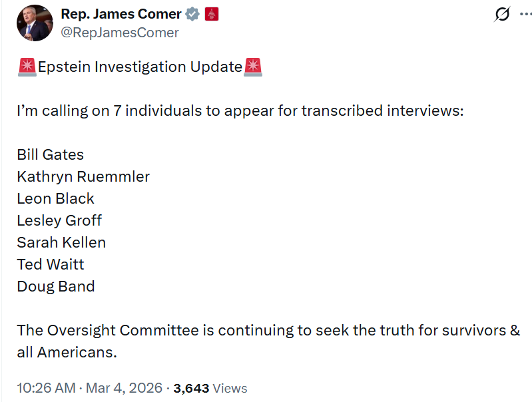532x402 pixels.
Task: Click the Grok explain-post icon
Action: 502,15
